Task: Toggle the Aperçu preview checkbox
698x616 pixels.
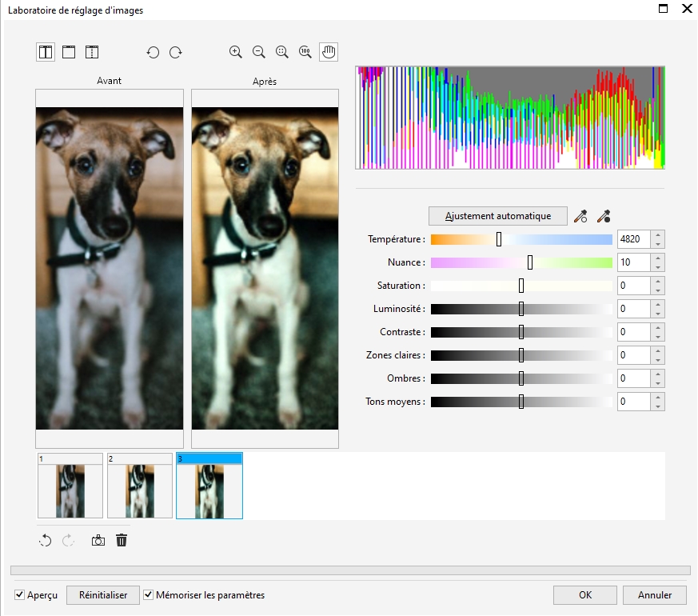Action: 20,595
